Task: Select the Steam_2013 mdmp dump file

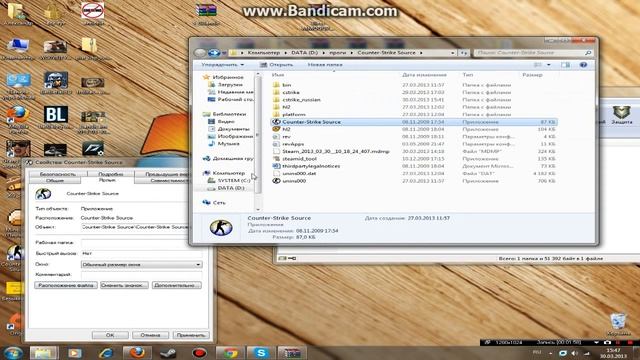Action: pos(336,151)
